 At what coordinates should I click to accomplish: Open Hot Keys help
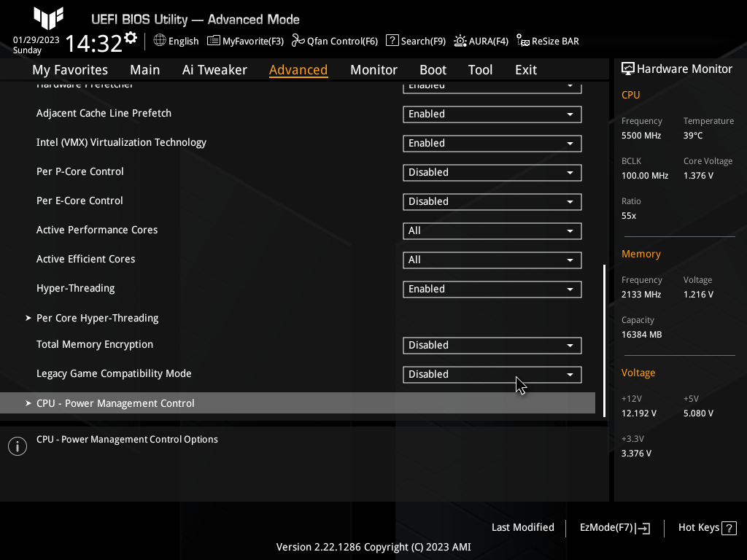pos(707,528)
